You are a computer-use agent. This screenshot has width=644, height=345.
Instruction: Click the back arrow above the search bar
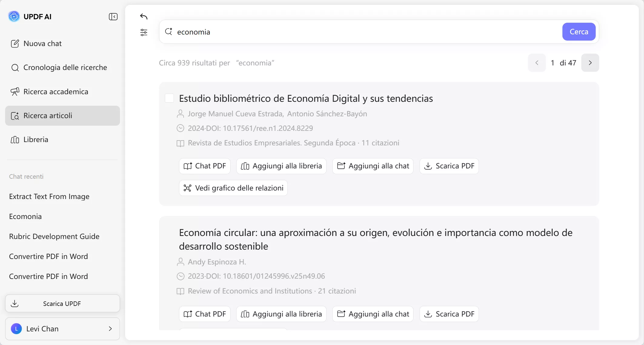144,17
